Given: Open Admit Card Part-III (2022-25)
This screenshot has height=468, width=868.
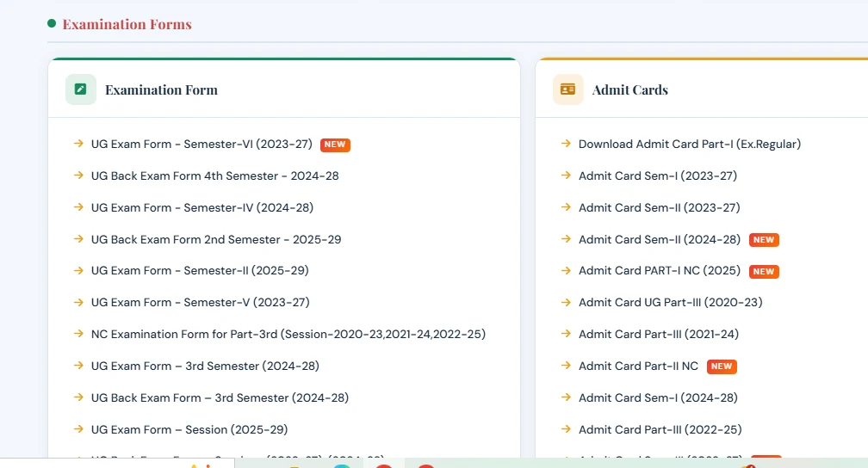Looking at the screenshot, I should (660, 429).
